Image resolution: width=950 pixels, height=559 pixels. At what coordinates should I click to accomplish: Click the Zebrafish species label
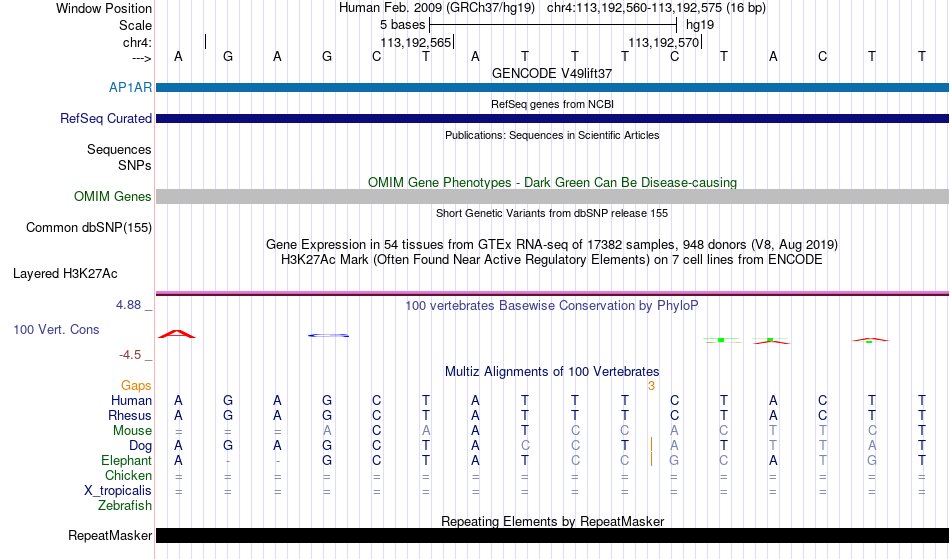click(x=125, y=505)
